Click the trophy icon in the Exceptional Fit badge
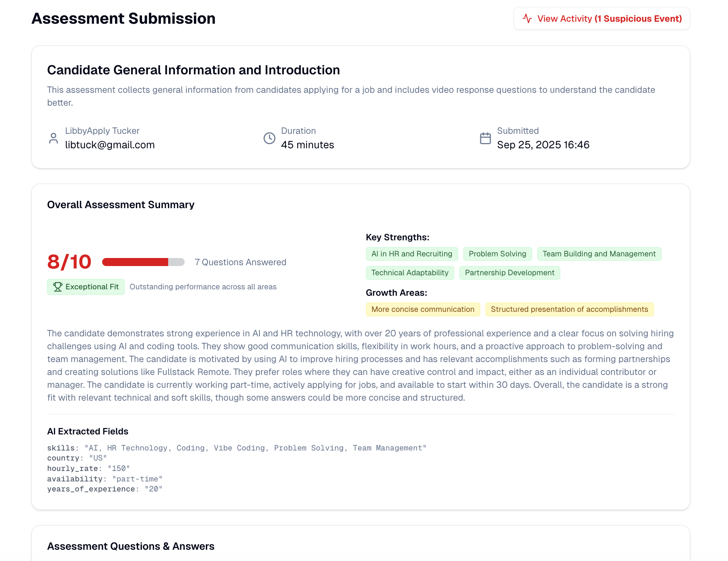728x561 pixels. (x=58, y=287)
